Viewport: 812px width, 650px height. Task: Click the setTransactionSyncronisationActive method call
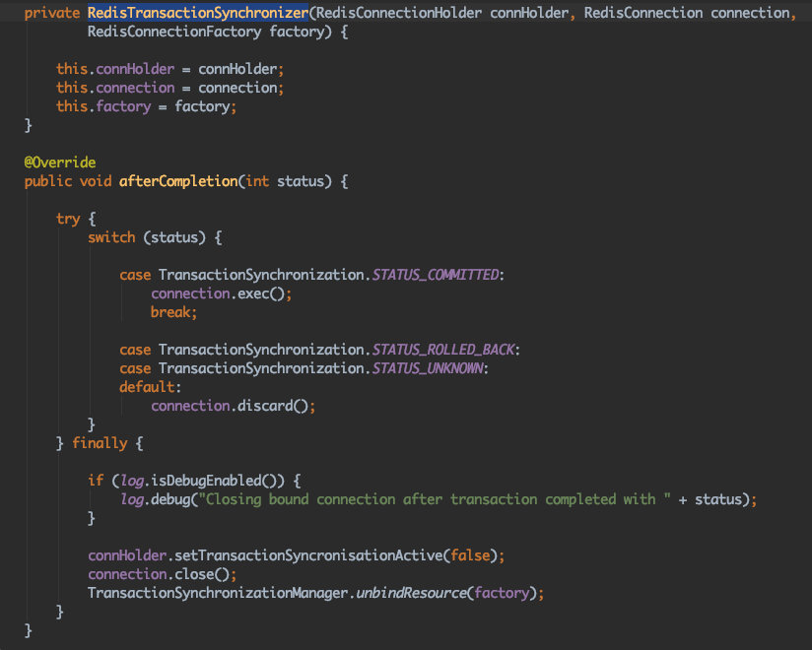pyautogui.click(x=308, y=555)
